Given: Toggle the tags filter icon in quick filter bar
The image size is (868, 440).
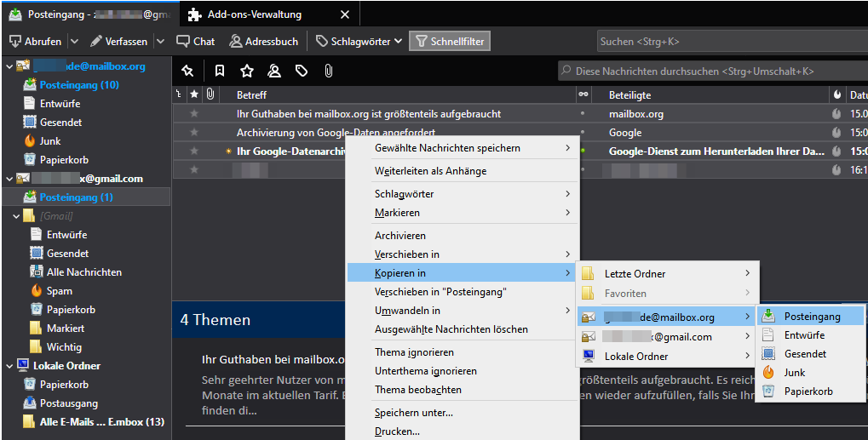Looking at the screenshot, I should coord(302,71).
